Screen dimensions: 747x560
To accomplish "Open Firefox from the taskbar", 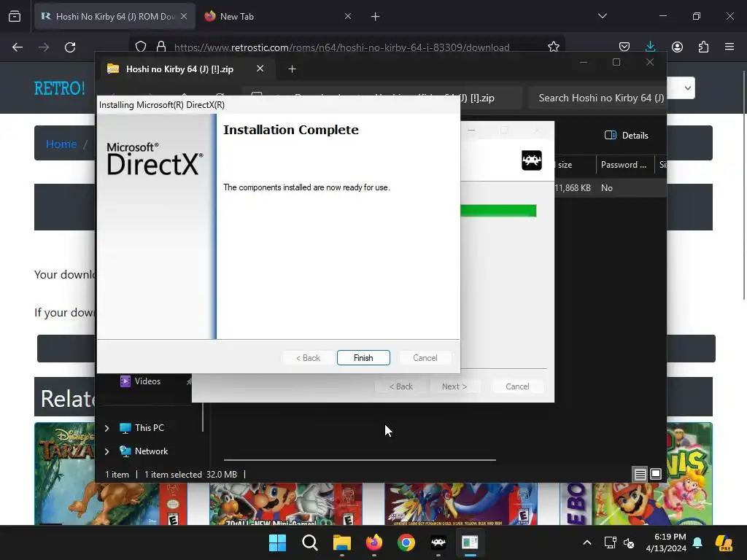I will point(374,542).
